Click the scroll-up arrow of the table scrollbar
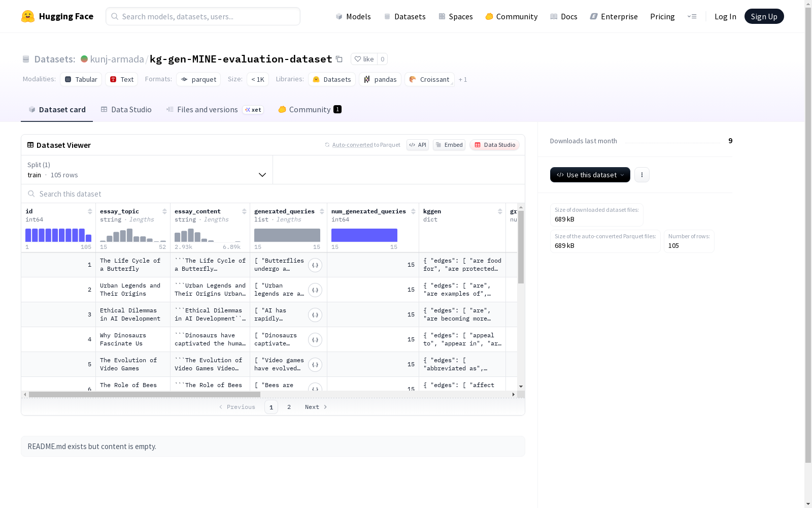The height and width of the screenshot is (508, 812). pos(521,208)
